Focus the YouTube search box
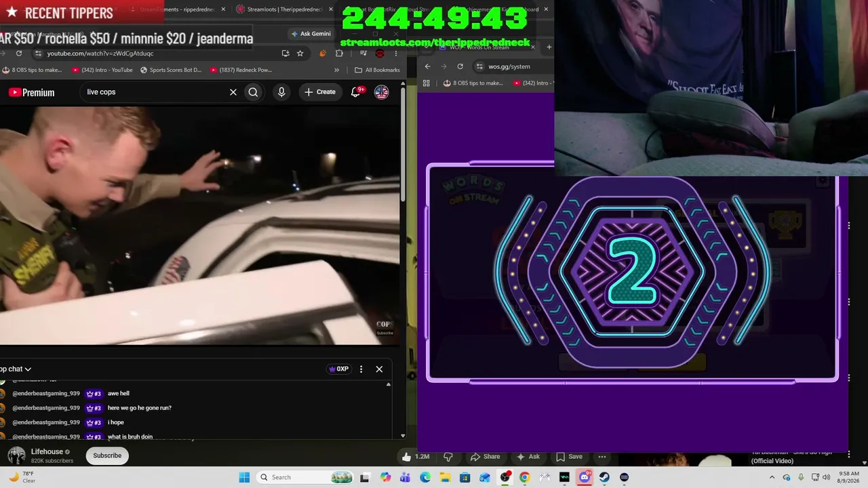The height and width of the screenshot is (488, 868). pyautogui.click(x=156, y=92)
